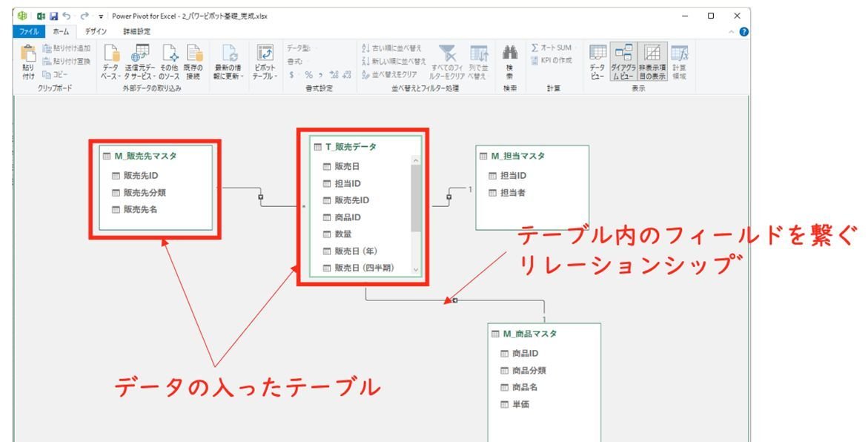Open the quick access toolbar customize dropdown

[101, 16]
